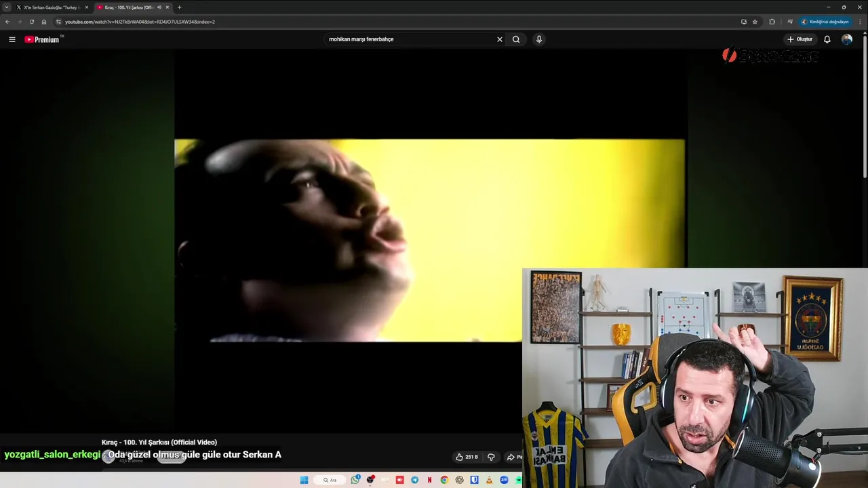This screenshot has height=488, width=868.
Task: Click the youtube.com URL in the address bar
Action: 140,22
